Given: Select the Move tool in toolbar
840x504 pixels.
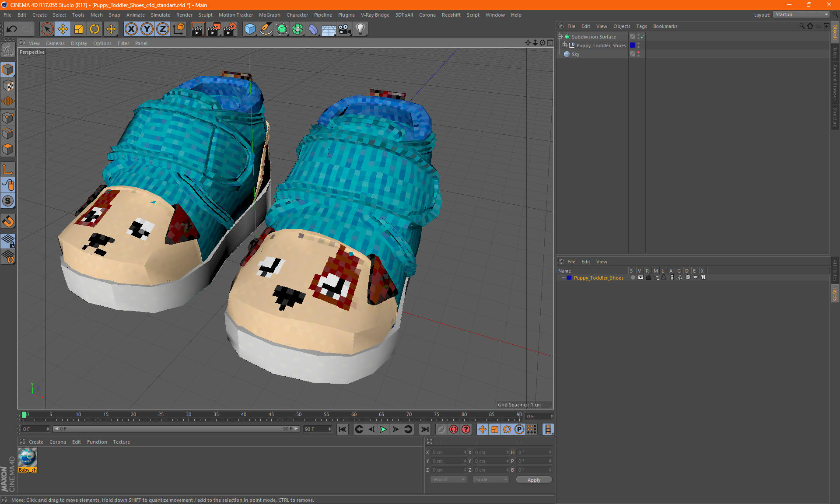Looking at the screenshot, I should click(63, 29).
